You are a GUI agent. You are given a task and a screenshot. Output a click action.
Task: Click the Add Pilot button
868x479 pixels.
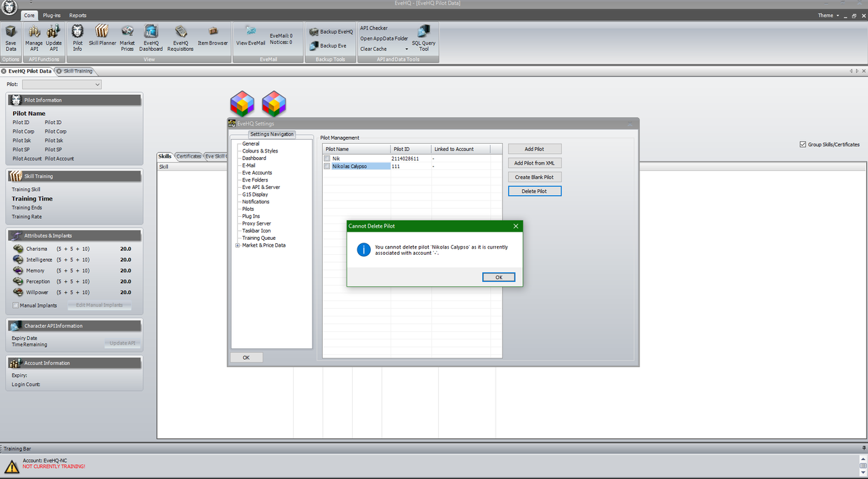pos(534,149)
